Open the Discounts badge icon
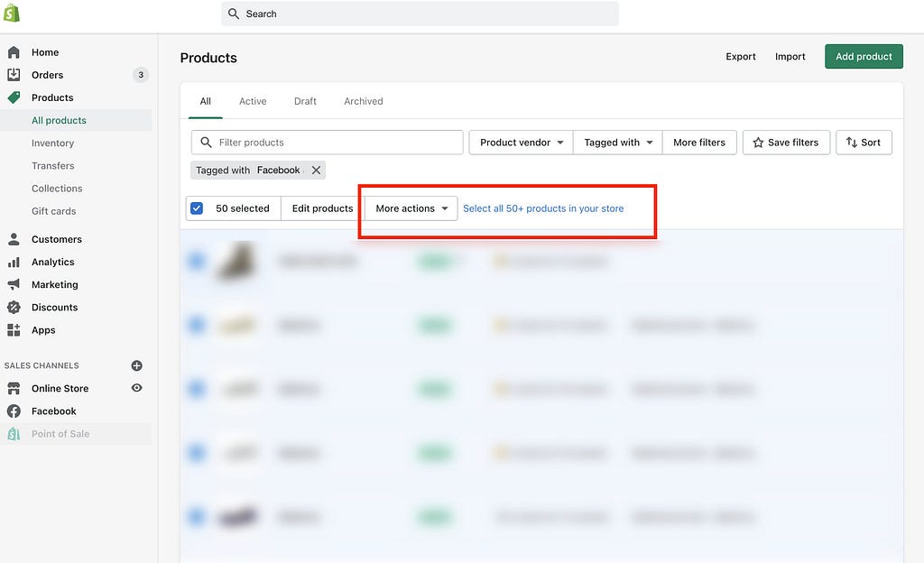The height and width of the screenshot is (563, 924). 14,308
